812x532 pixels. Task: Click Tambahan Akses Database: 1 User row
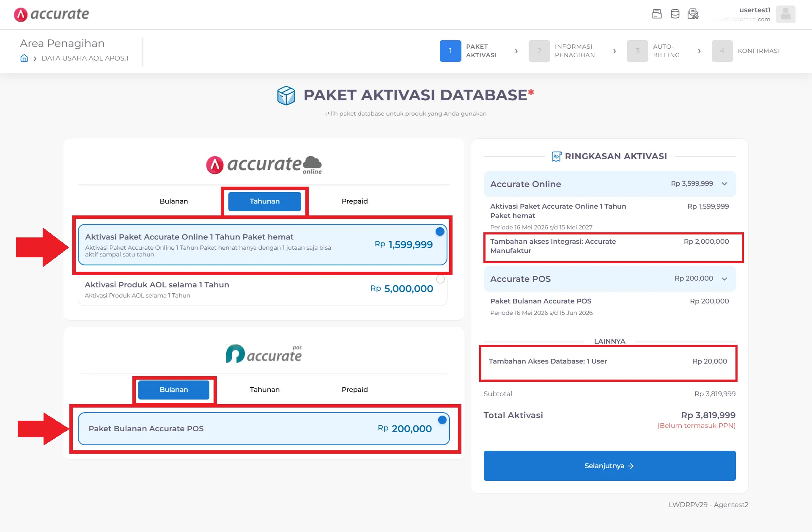tap(608, 361)
